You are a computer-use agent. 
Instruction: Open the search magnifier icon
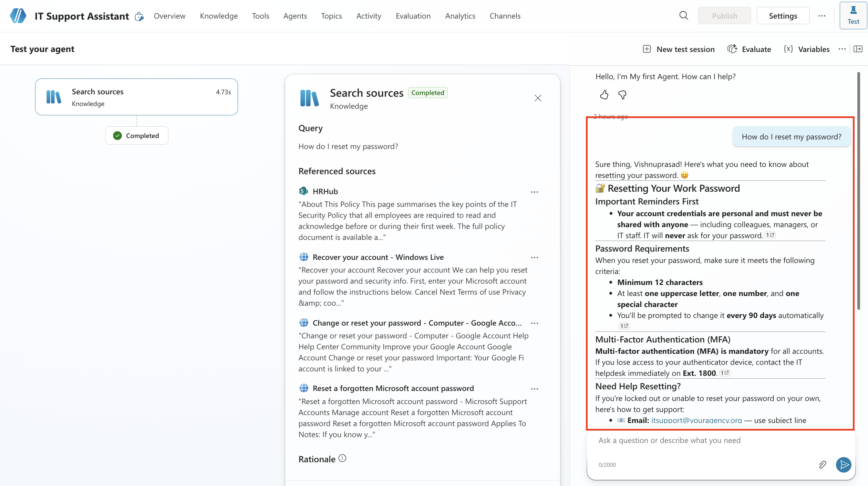(684, 15)
